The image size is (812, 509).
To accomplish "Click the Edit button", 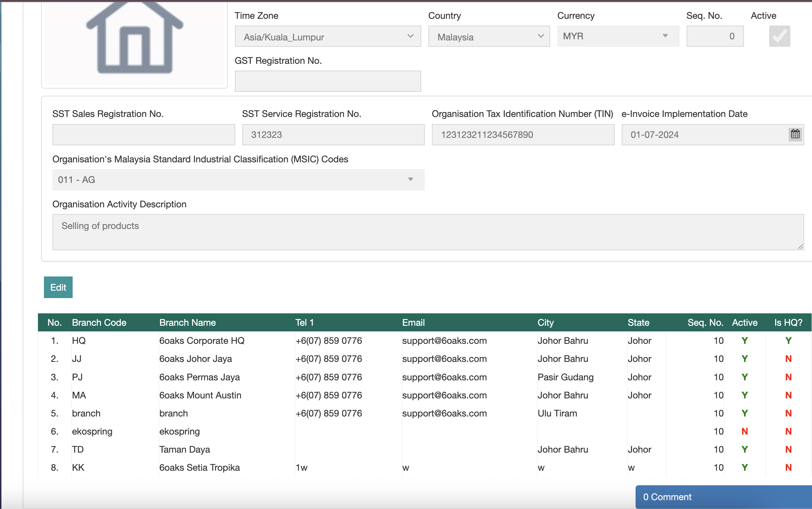I will point(58,287).
